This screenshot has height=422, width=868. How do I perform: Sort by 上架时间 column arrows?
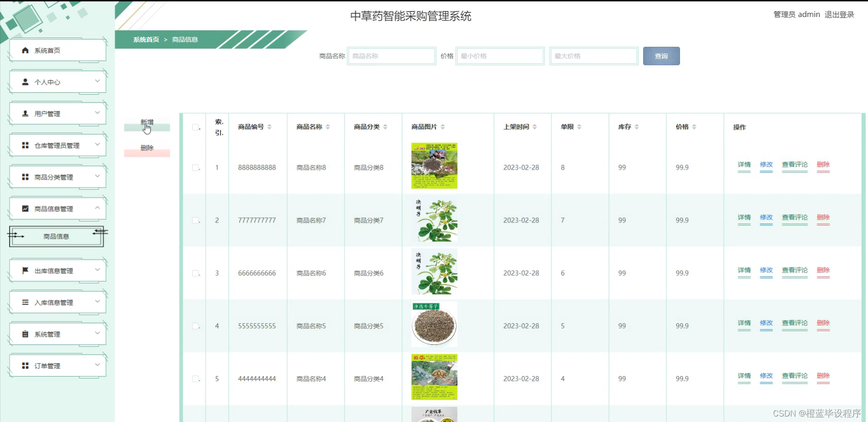coord(534,127)
